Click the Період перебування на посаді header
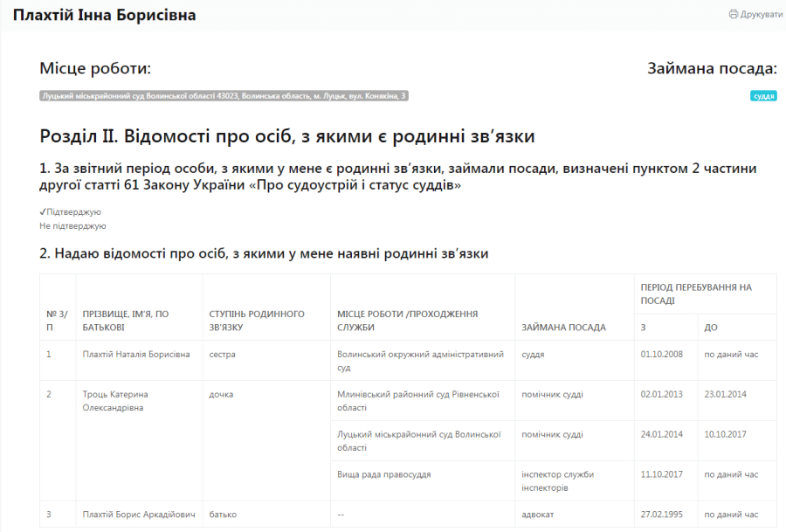This screenshot has height=532, width=786. coord(695,293)
